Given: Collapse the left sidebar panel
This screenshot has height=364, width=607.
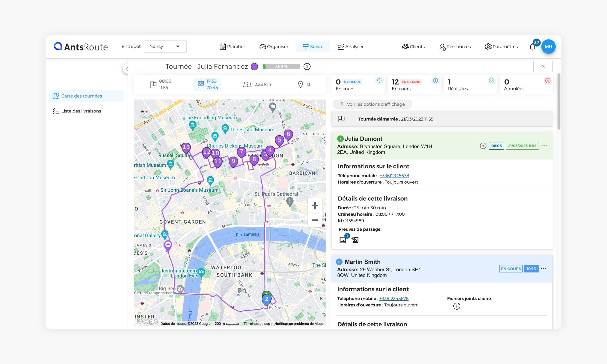Looking at the screenshot, I should (x=127, y=69).
